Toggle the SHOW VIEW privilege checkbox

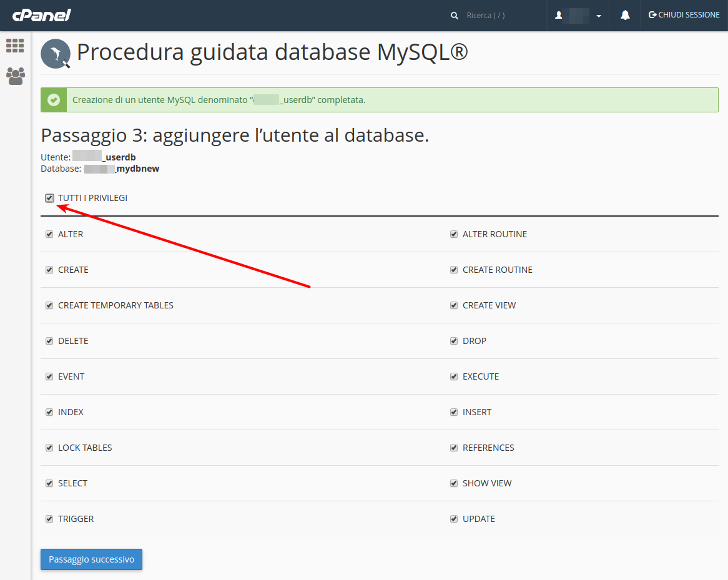pos(454,483)
